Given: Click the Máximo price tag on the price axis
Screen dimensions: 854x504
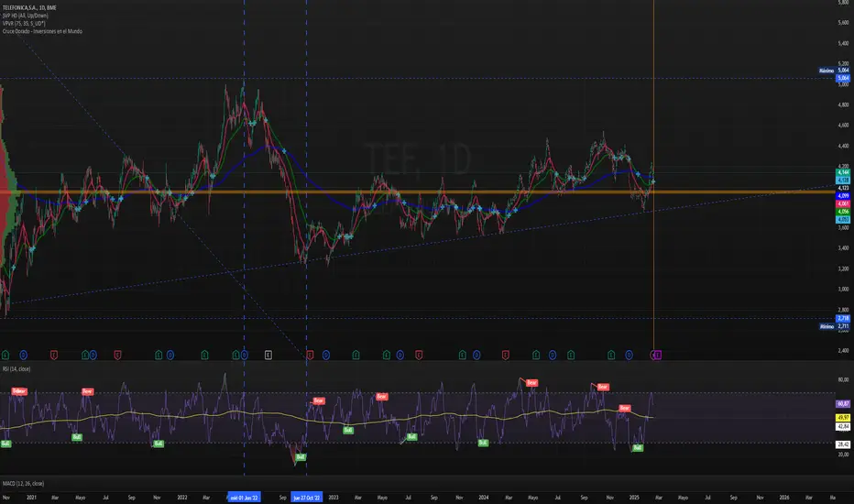Looking at the screenshot, I should pos(827,71).
